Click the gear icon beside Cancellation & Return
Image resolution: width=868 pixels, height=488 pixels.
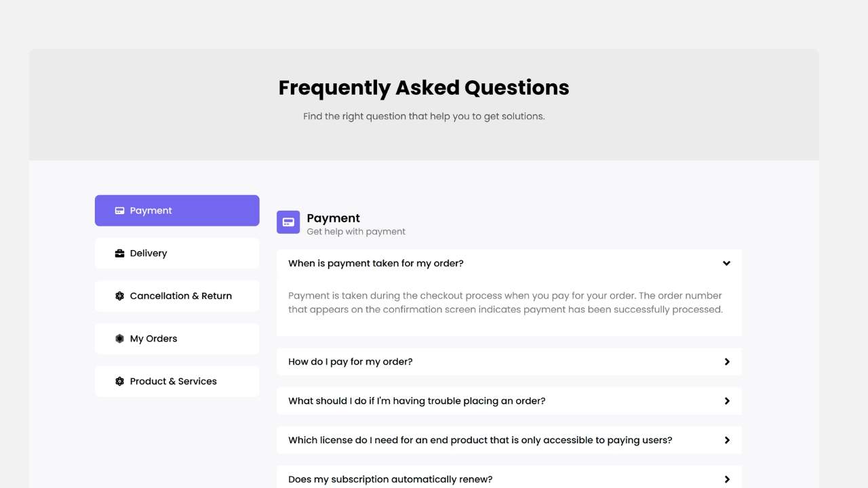119,296
